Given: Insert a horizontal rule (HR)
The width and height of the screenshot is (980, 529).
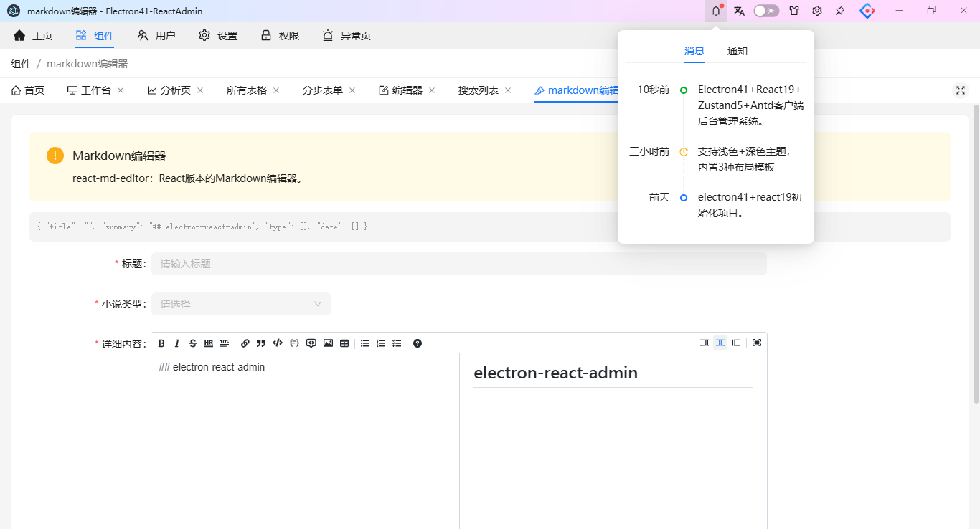Looking at the screenshot, I should 209,343.
